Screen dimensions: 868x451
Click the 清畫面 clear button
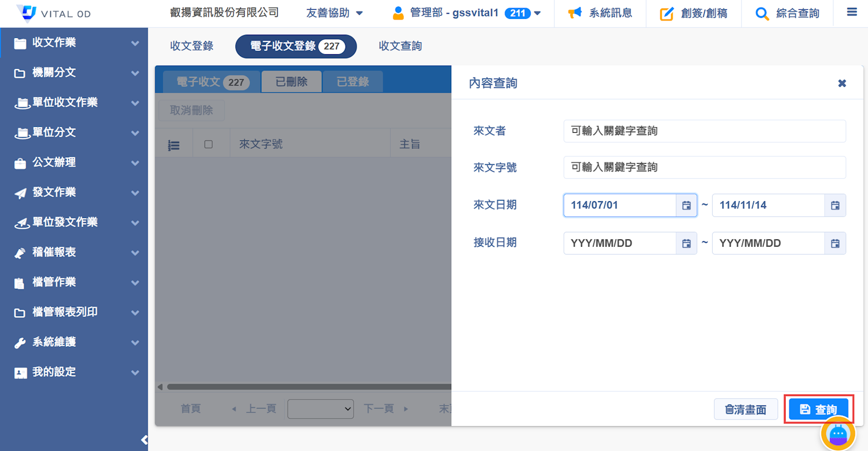[745, 409]
